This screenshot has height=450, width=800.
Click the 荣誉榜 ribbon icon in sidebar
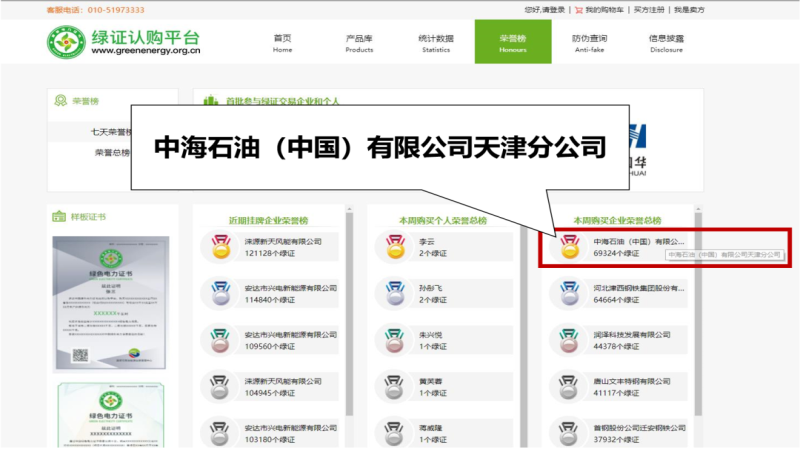tap(61, 101)
